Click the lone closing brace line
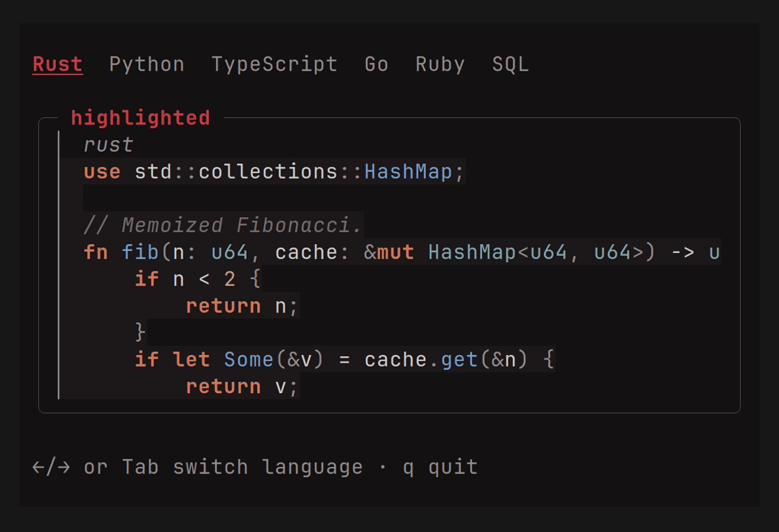Screen dimensions: 779x532 (x=141, y=332)
